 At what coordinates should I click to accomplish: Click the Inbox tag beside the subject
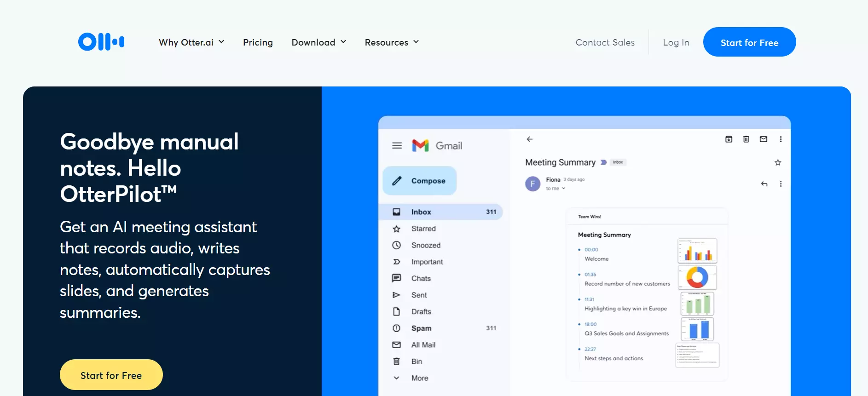click(618, 162)
